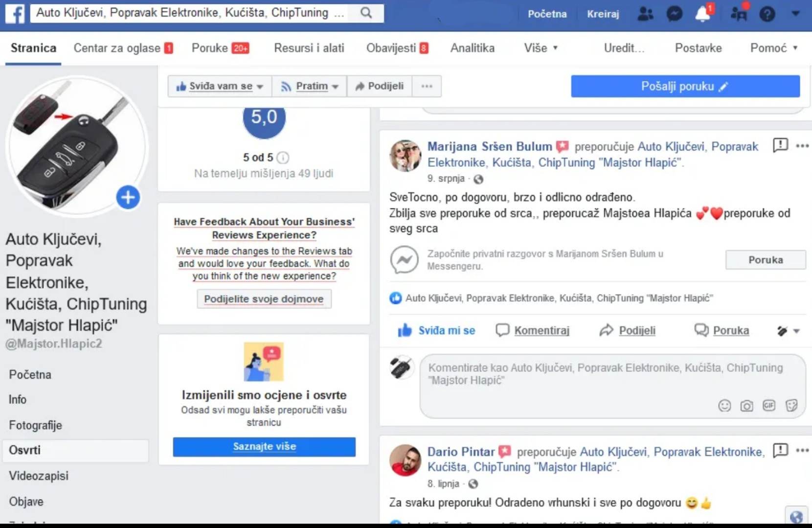Image resolution: width=812 pixels, height=528 pixels.
Task: Open the groups icon with red dot
Action: tap(739, 13)
